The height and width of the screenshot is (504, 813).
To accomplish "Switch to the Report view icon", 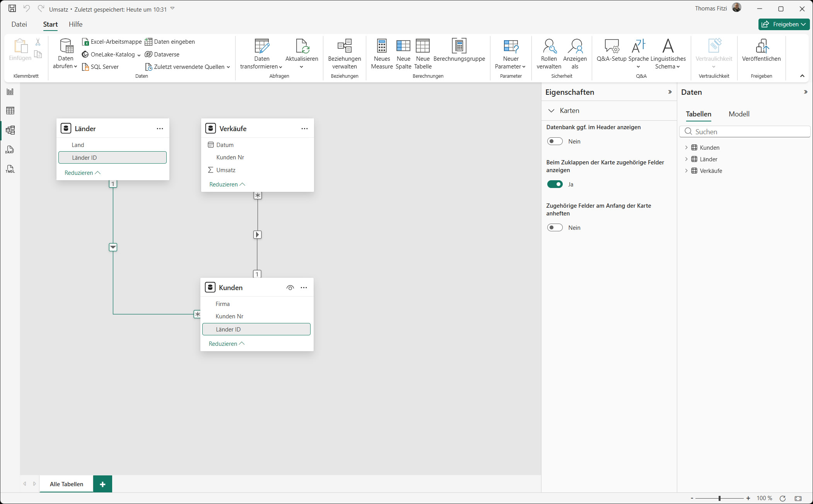I will [x=10, y=92].
